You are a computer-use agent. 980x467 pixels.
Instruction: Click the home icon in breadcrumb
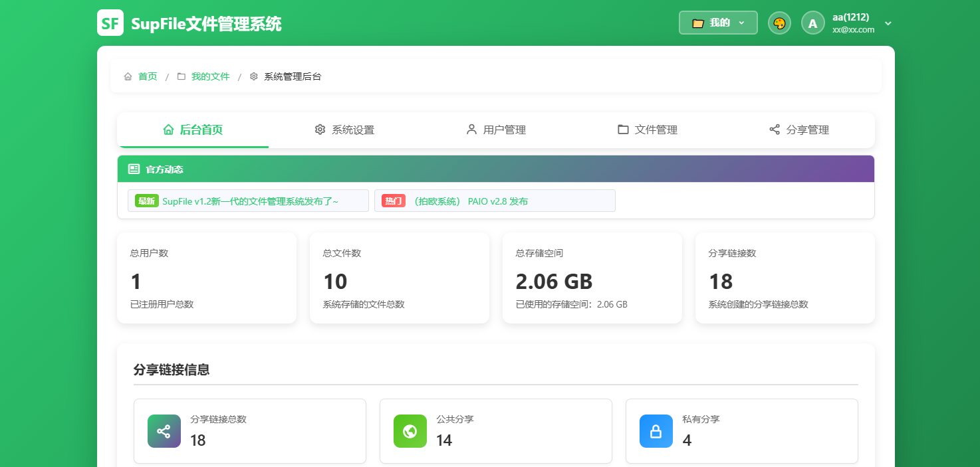pyautogui.click(x=128, y=76)
